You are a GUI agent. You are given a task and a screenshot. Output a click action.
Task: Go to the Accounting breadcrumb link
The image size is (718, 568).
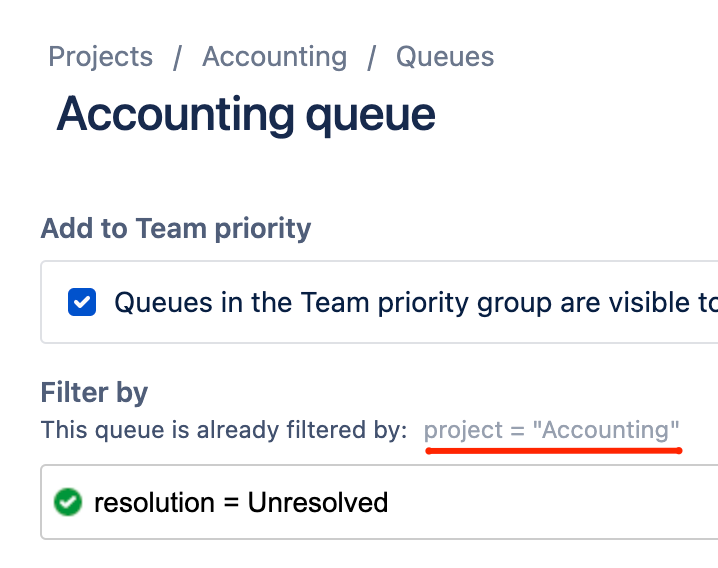coord(275,57)
